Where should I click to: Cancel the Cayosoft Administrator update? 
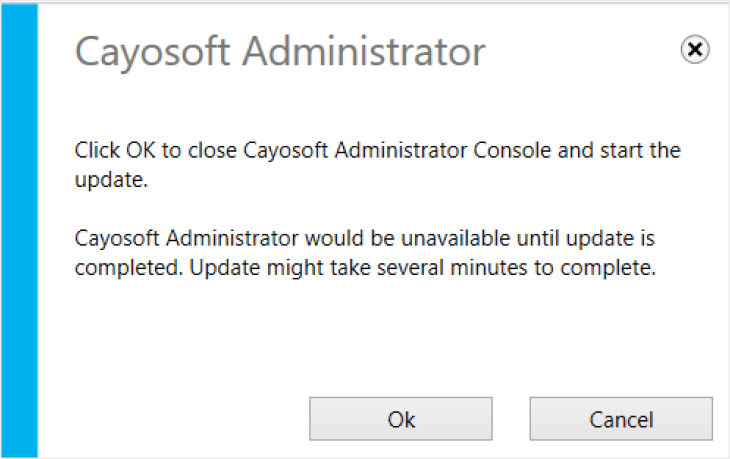(621, 418)
